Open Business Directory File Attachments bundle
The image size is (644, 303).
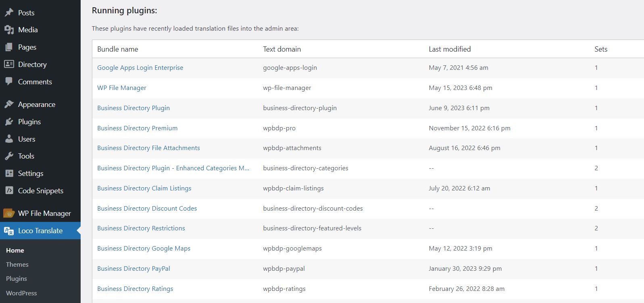tap(148, 148)
